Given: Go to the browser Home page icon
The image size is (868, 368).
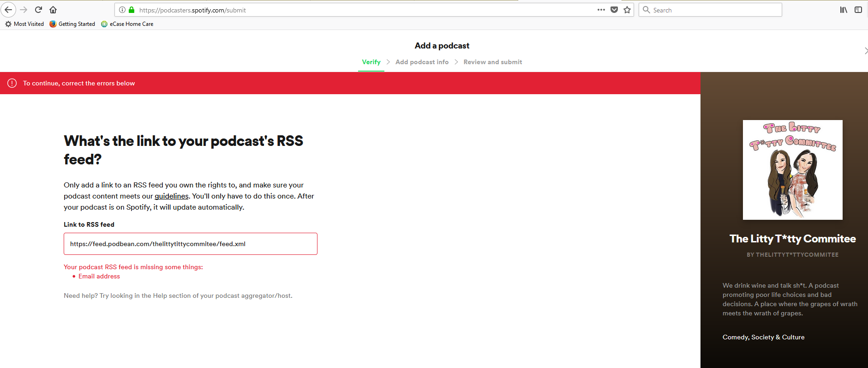Looking at the screenshot, I should tap(53, 10).
